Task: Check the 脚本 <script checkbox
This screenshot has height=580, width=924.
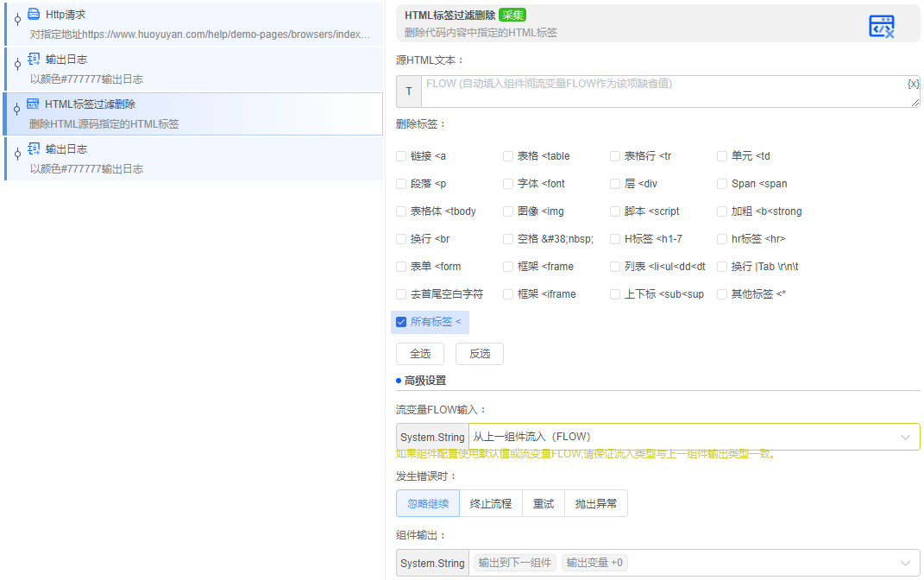Action: pyautogui.click(x=615, y=211)
